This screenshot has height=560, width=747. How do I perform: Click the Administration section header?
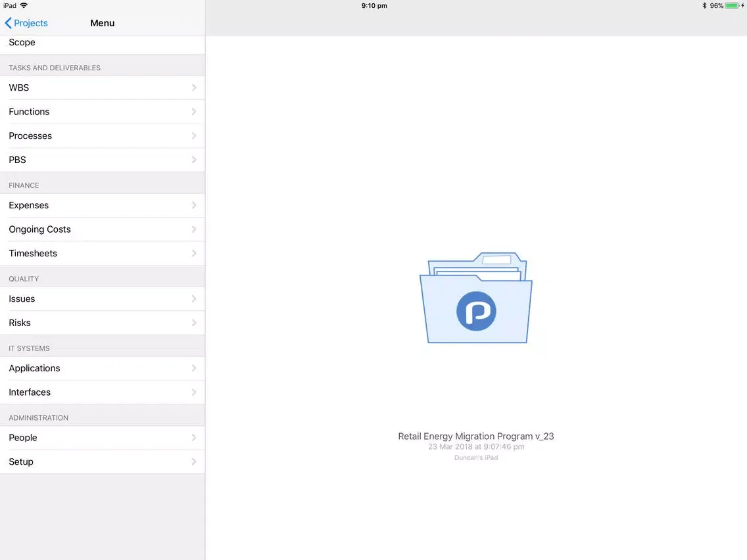pyautogui.click(x=39, y=417)
